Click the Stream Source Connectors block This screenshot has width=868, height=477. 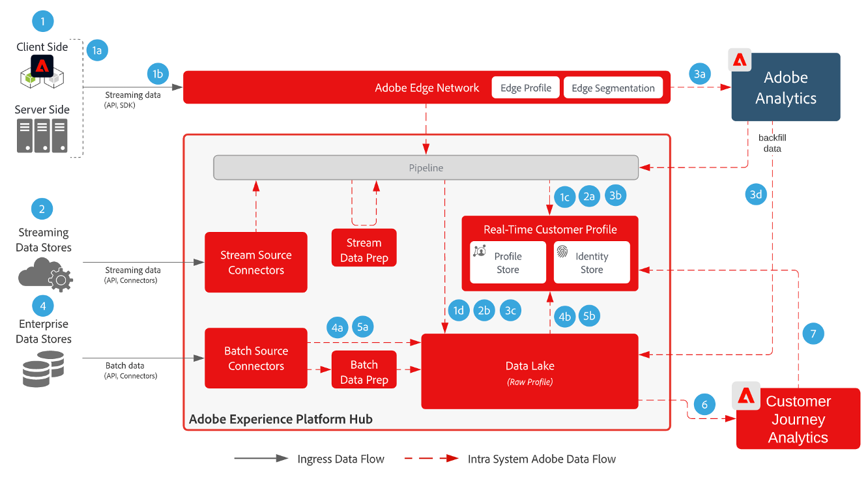coord(256,262)
